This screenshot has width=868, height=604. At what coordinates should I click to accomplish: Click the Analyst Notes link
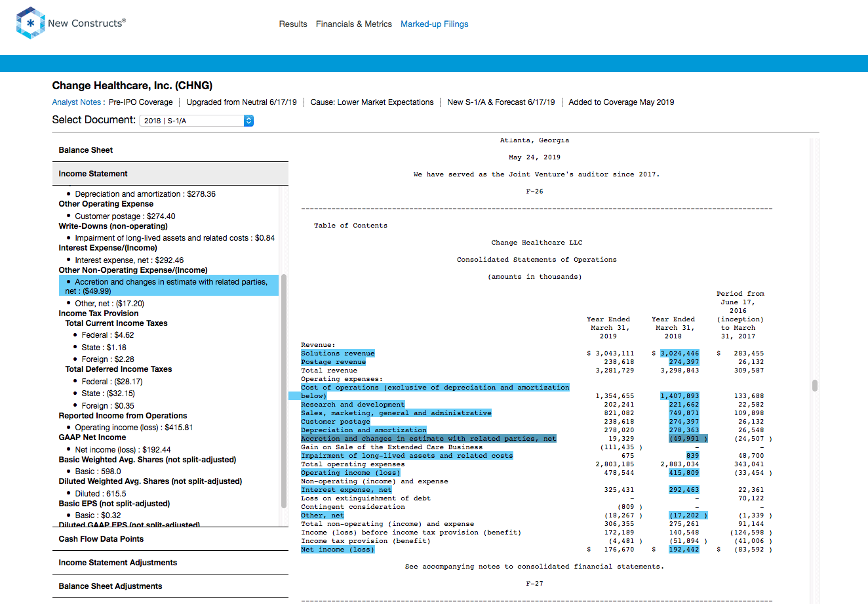[77, 102]
